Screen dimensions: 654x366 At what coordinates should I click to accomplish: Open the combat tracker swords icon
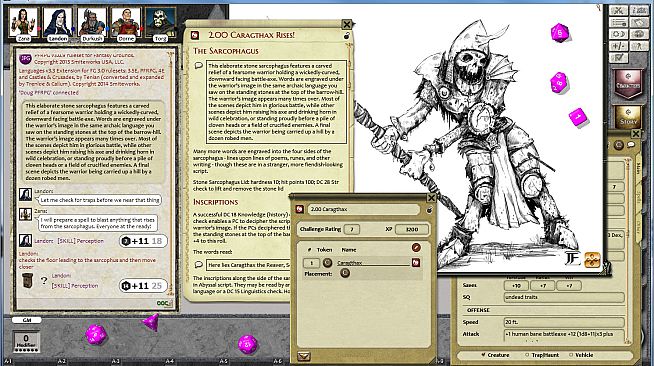coord(619,11)
